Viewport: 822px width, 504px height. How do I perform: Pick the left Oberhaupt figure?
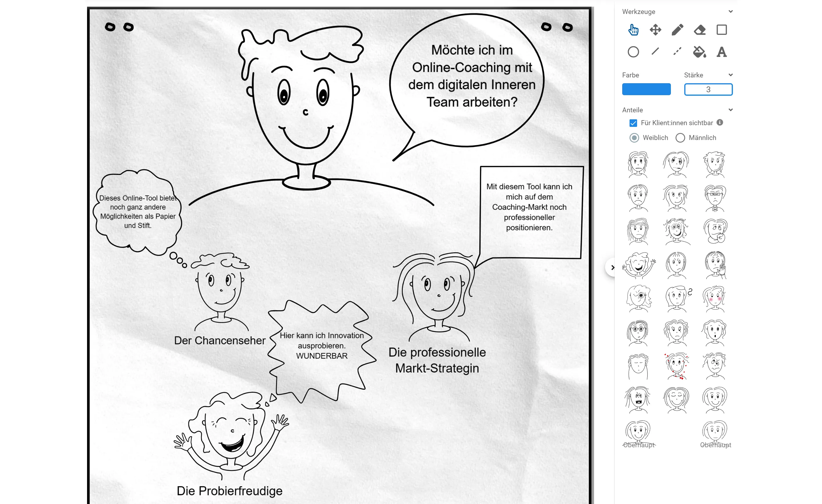pos(639,434)
